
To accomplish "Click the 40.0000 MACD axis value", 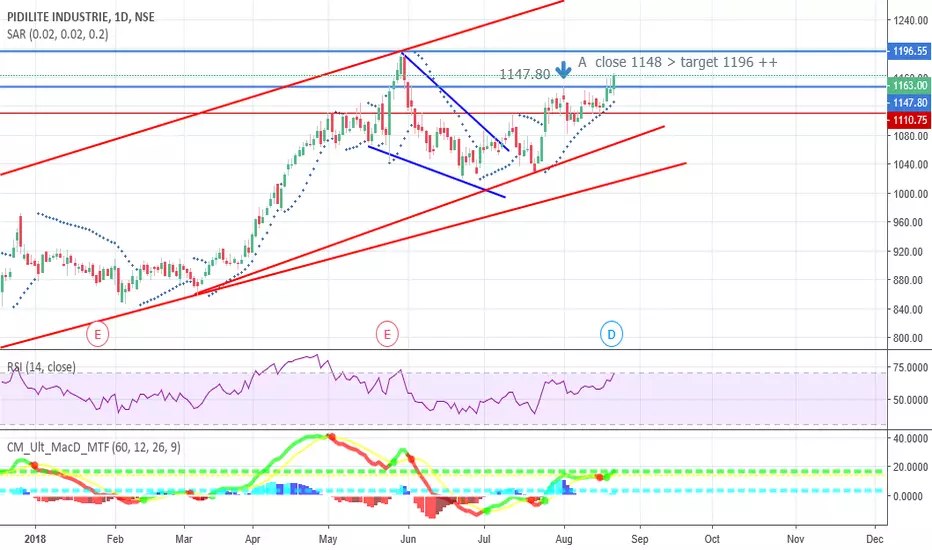I will (x=910, y=438).
